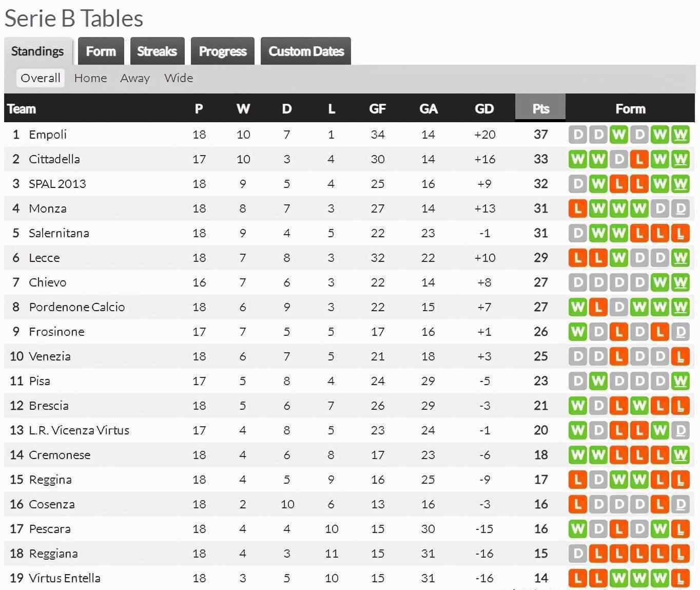Open the Form tab

[101, 51]
